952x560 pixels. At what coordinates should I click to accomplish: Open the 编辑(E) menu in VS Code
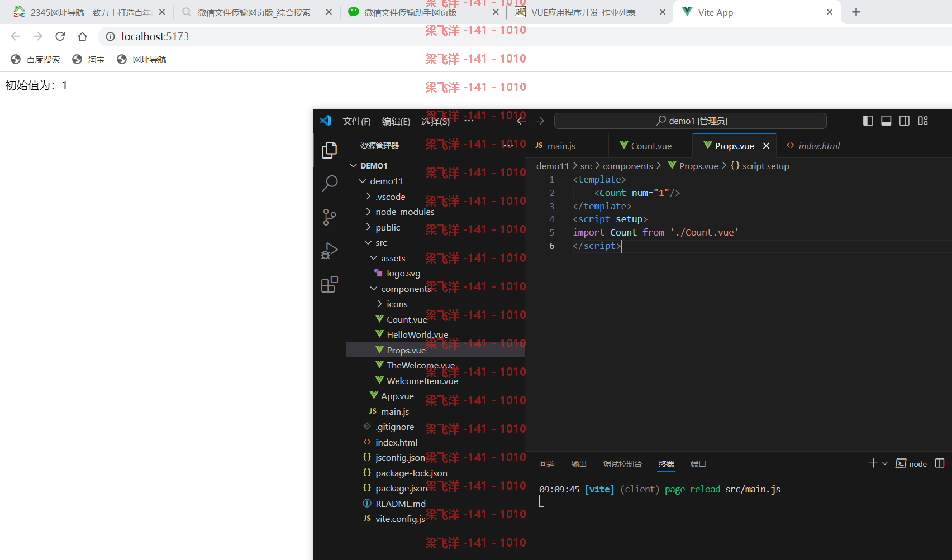[x=396, y=121]
